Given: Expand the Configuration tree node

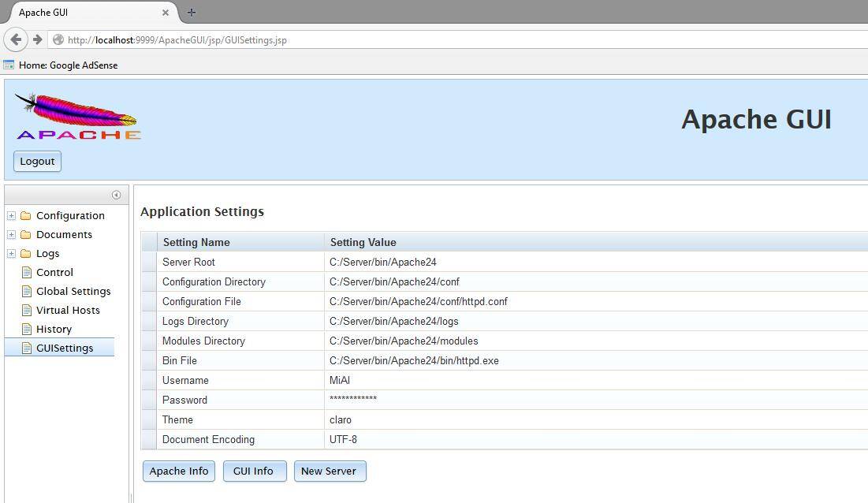Looking at the screenshot, I should click(11, 215).
